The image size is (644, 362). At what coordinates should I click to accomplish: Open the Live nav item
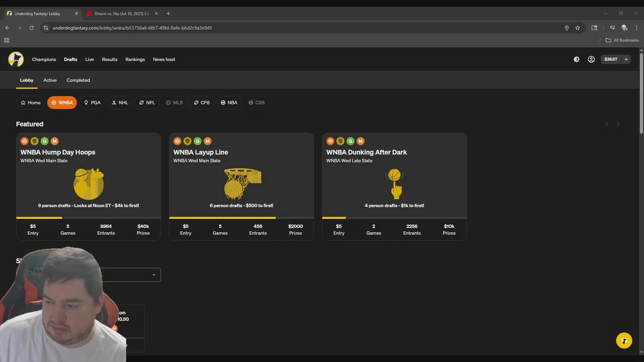point(90,59)
